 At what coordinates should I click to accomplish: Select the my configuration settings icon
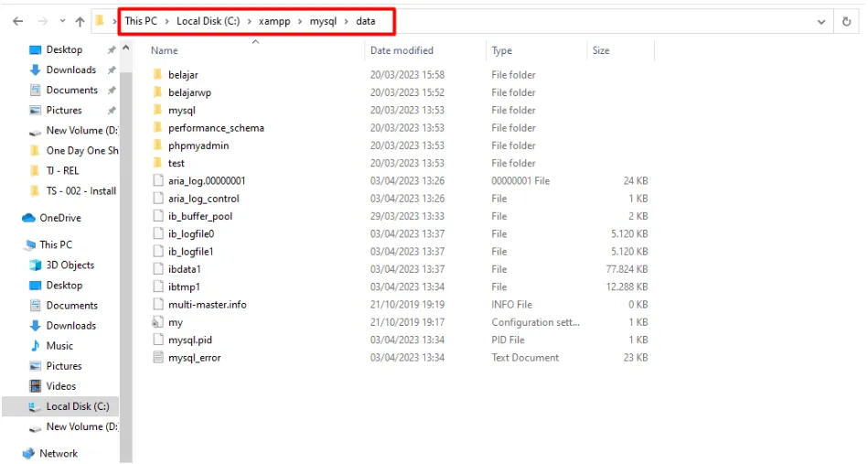tap(158, 322)
